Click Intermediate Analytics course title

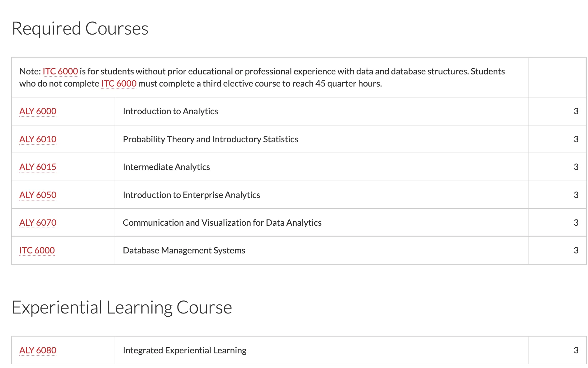(x=166, y=167)
